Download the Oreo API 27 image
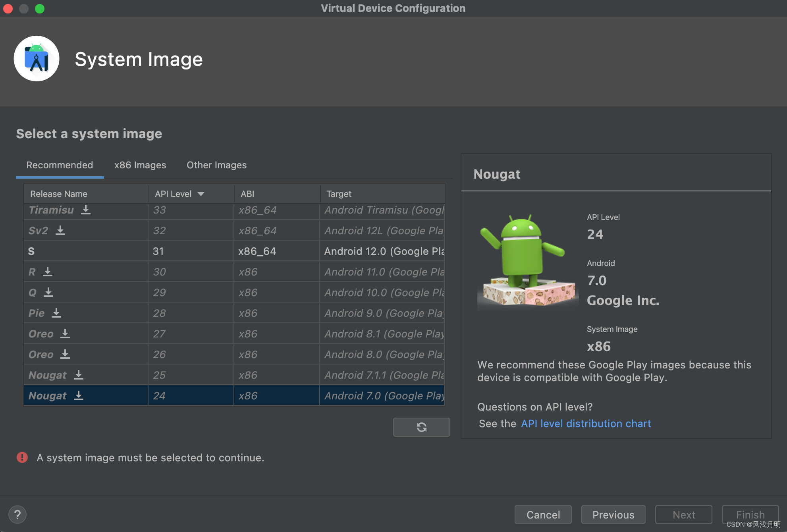This screenshot has width=787, height=532. coord(65,333)
